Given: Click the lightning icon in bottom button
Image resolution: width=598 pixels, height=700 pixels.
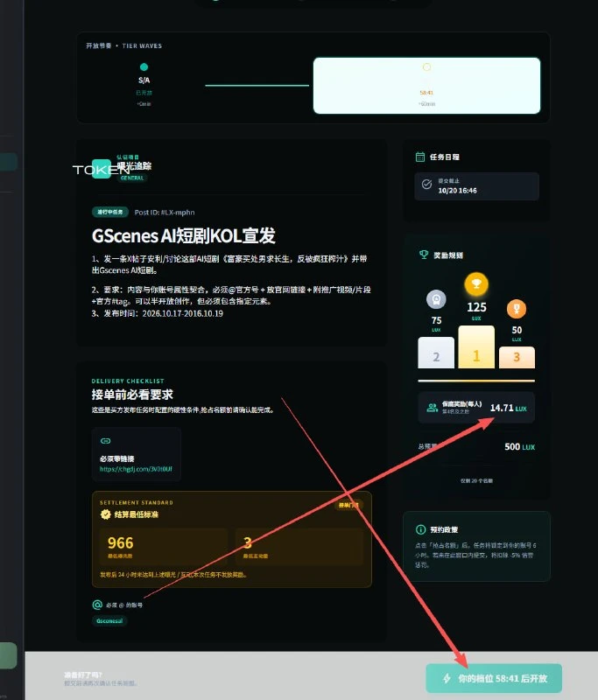Looking at the screenshot, I should click(x=447, y=679).
